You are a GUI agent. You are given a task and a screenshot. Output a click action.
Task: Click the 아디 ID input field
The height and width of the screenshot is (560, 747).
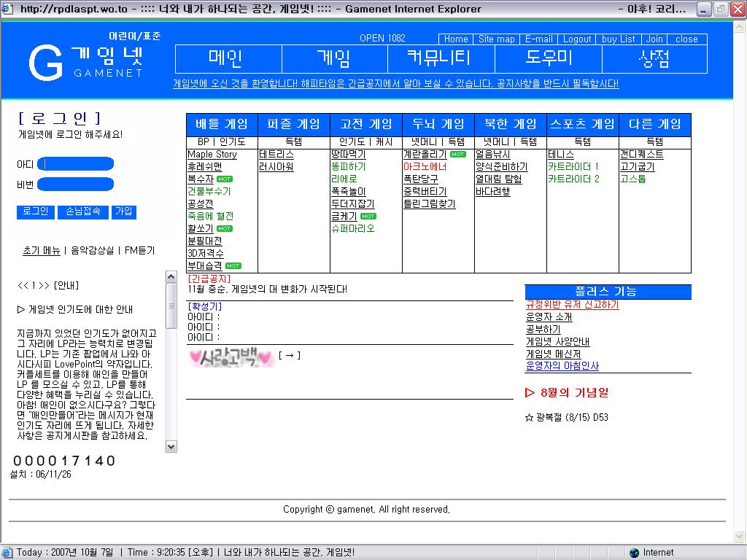coord(76,164)
